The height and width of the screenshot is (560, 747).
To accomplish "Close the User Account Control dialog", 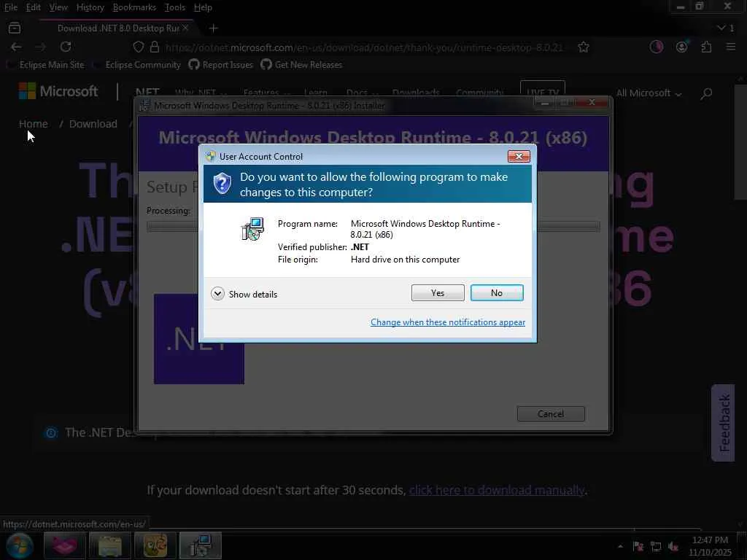I will (x=519, y=156).
